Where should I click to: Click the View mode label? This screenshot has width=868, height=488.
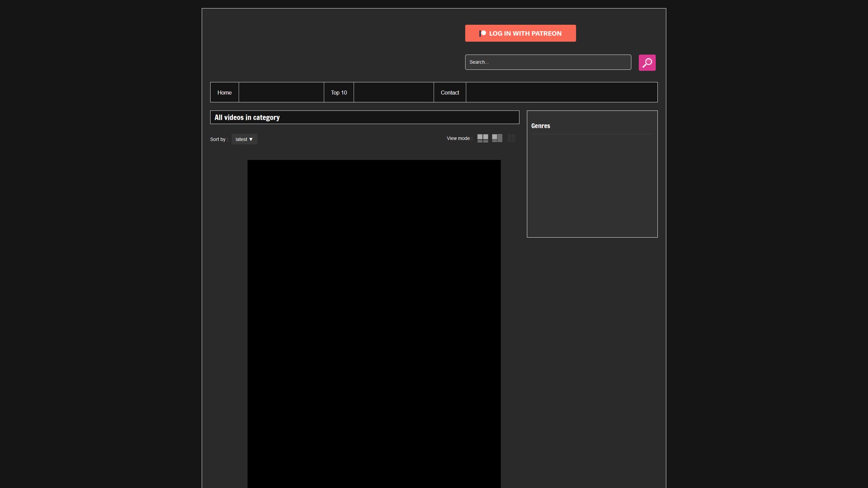(459, 138)
